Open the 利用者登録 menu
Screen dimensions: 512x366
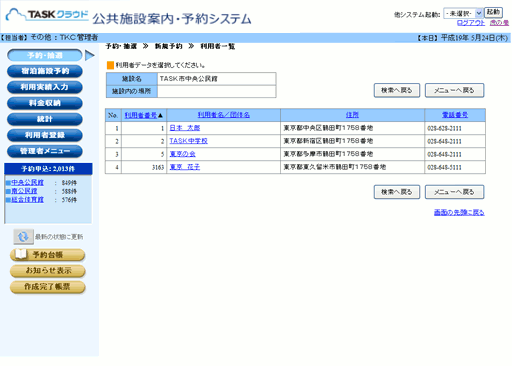pyautogui.click(x=45, y=135)
